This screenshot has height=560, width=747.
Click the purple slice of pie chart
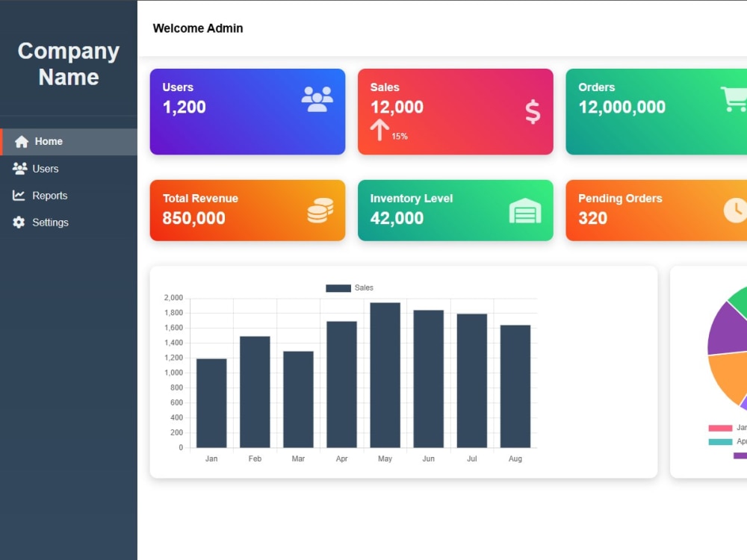point(729,331)
